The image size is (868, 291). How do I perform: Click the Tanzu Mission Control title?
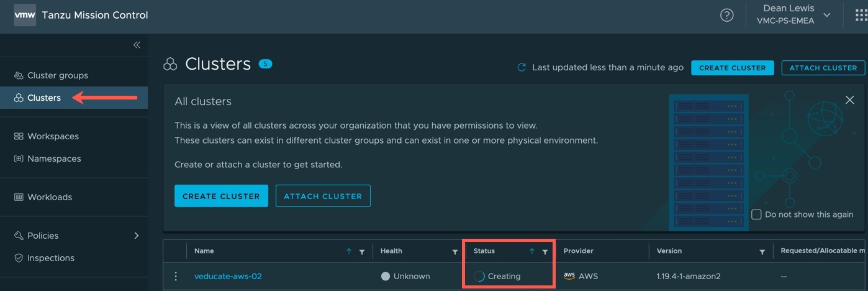click(x=95, y=15)
